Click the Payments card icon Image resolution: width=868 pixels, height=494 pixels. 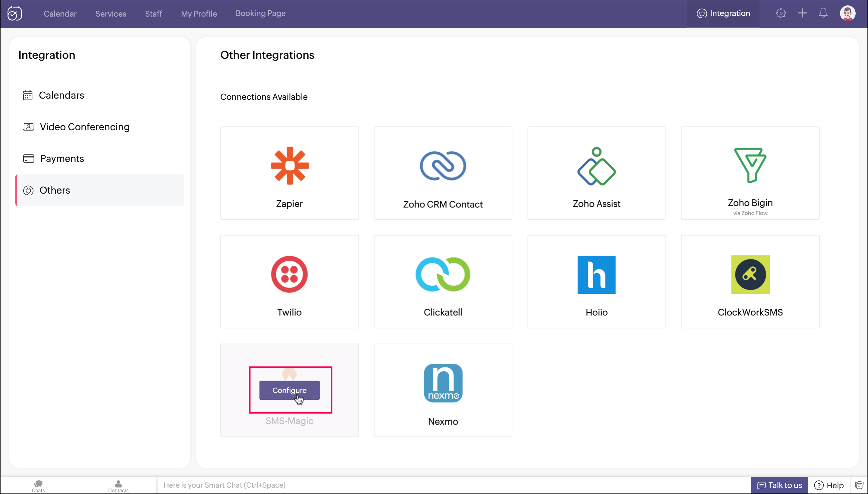tap(28, 158)
